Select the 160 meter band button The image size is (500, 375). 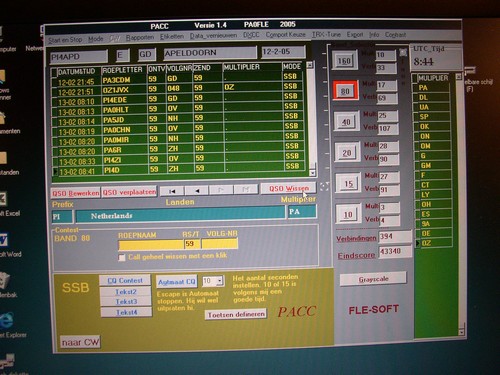pos(344,60)
